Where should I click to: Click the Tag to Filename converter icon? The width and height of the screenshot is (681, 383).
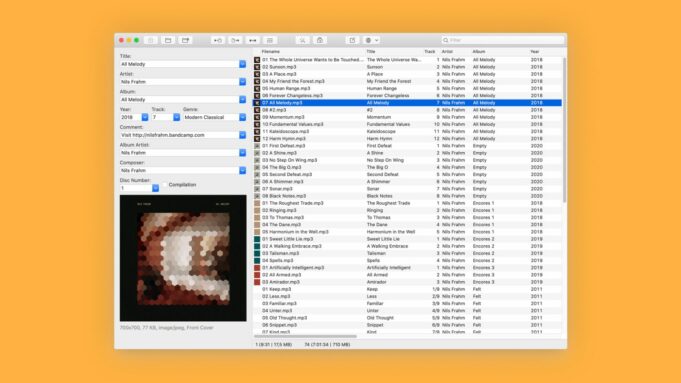click(218, 40)
